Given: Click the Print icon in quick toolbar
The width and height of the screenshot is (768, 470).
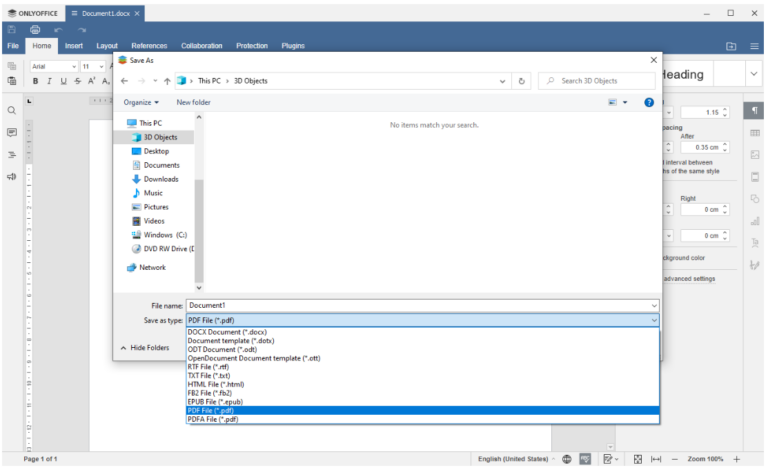Looking at the screenshot, I should pyautogui.click(x=35, y=30).
